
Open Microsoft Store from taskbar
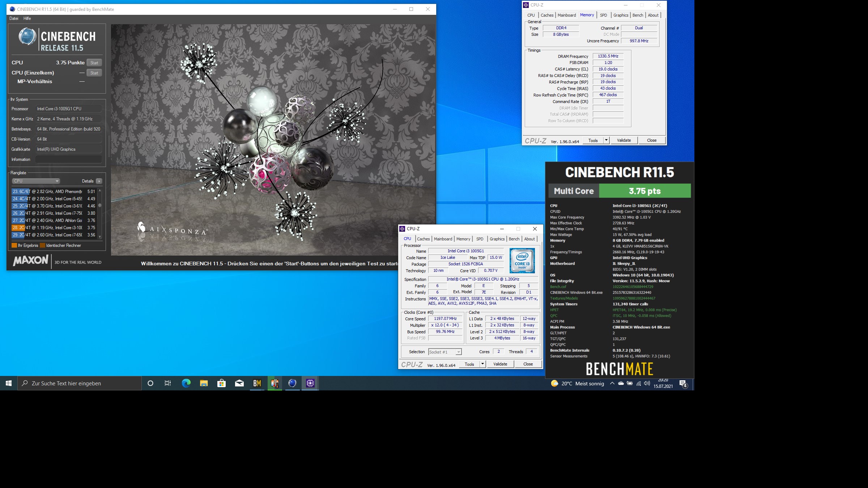point(221,383)
